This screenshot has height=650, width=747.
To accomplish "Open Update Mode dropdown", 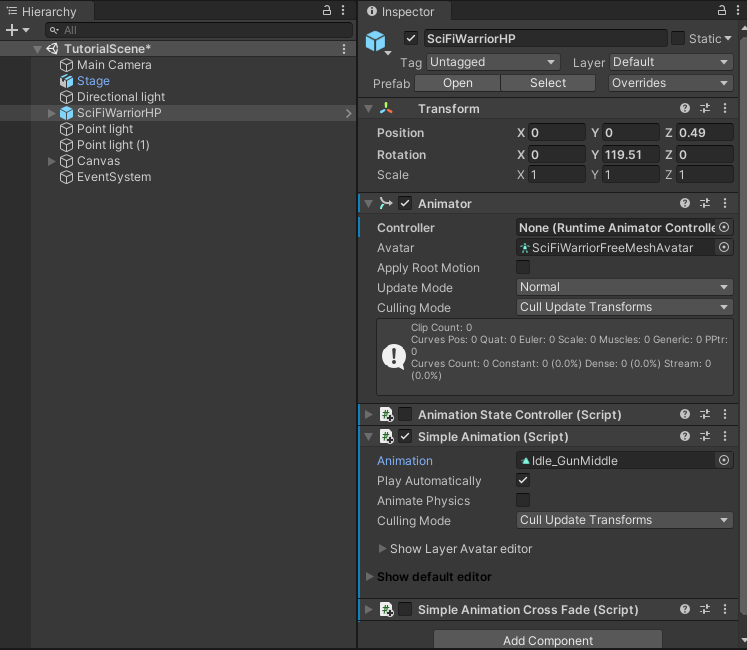I will (x=625, y=287).
